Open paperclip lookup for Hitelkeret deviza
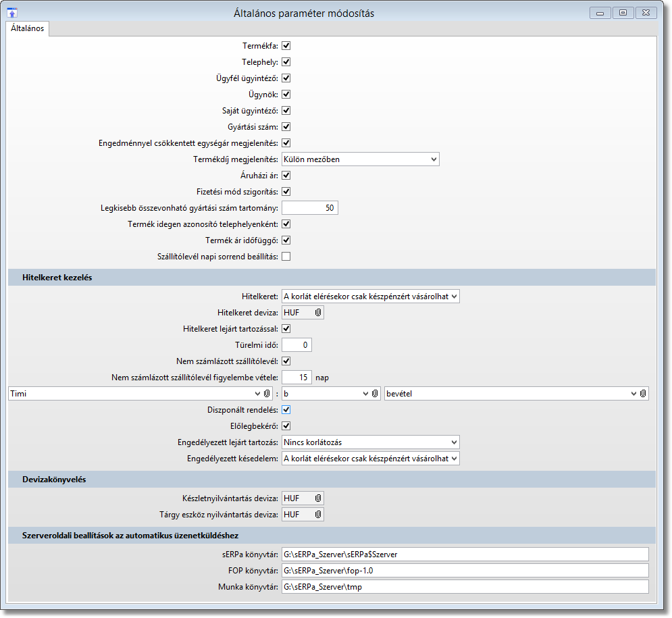 [x=318, y=313]
